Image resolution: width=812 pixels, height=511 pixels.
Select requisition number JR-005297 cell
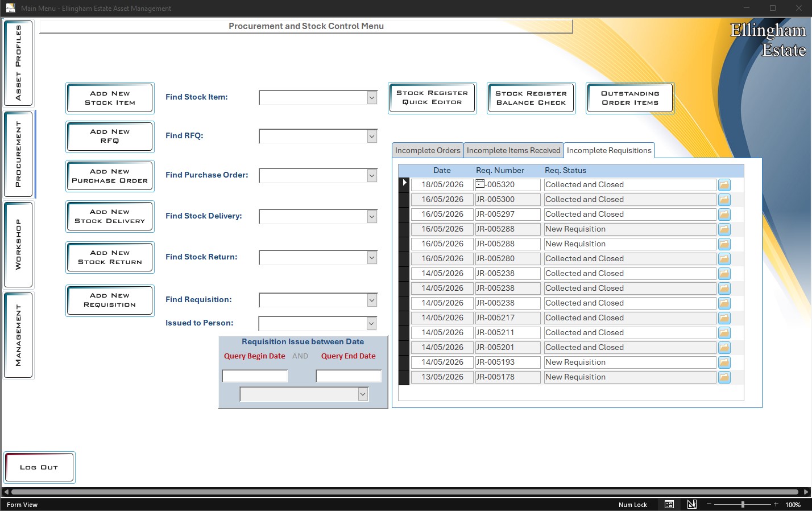click(508, 215)
